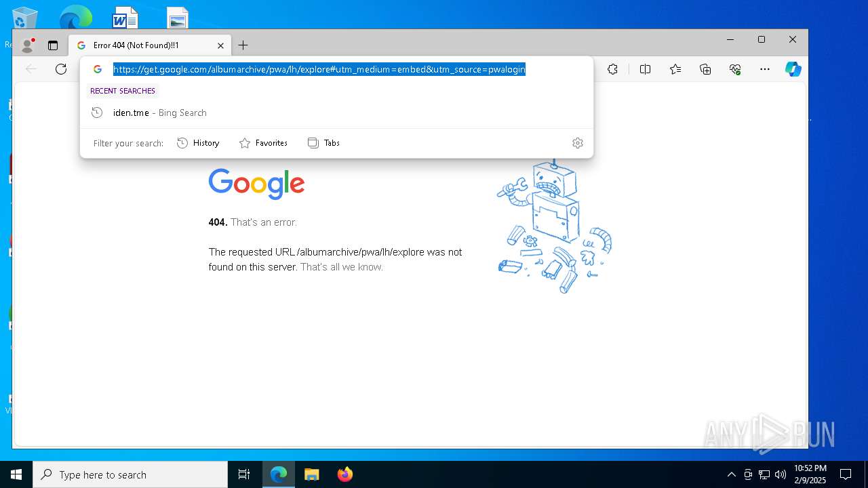Image resolution: width=868 pixels, height=488 pixels.
Task: Open Collections icon
Action: (705, 69)
